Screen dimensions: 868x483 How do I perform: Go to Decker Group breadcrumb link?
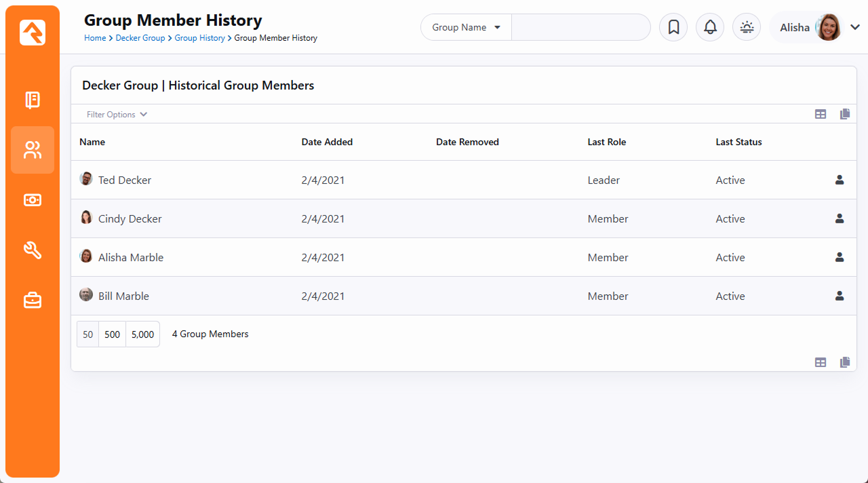coord(140,38)
